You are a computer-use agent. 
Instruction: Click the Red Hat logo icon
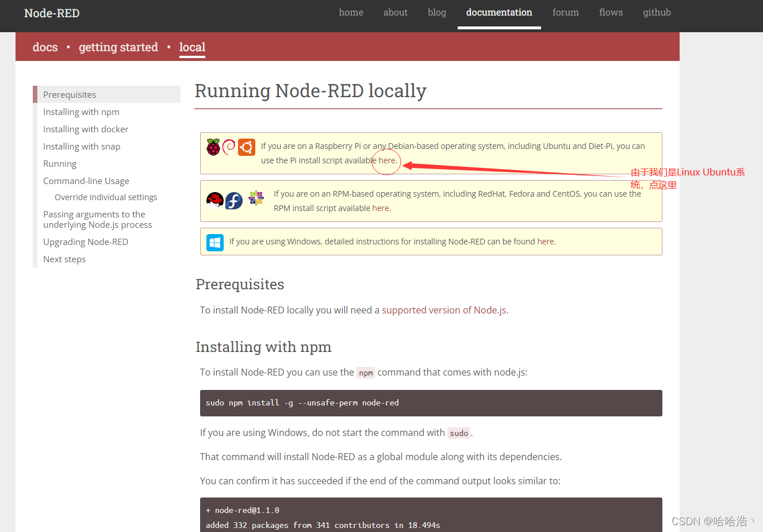214,200
